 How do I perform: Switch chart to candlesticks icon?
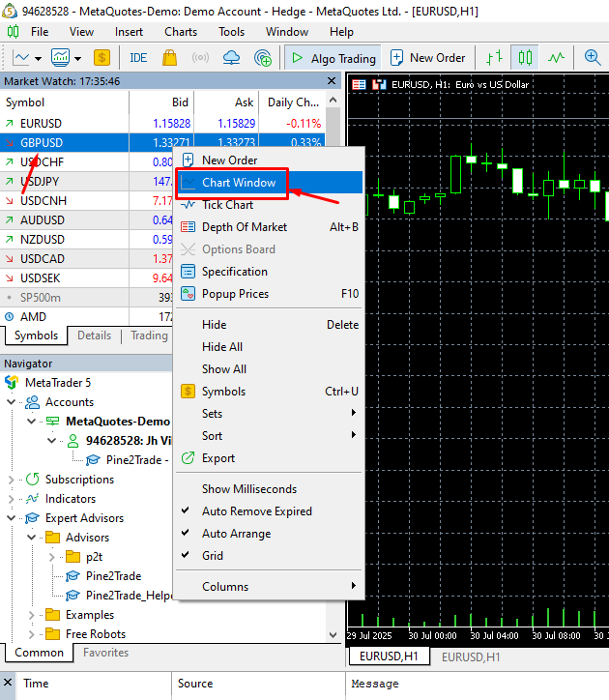point(525,58)
